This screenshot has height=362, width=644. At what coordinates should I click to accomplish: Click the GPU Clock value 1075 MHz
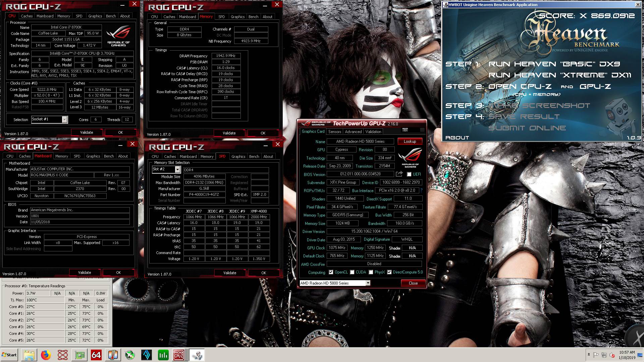[337, 248]
